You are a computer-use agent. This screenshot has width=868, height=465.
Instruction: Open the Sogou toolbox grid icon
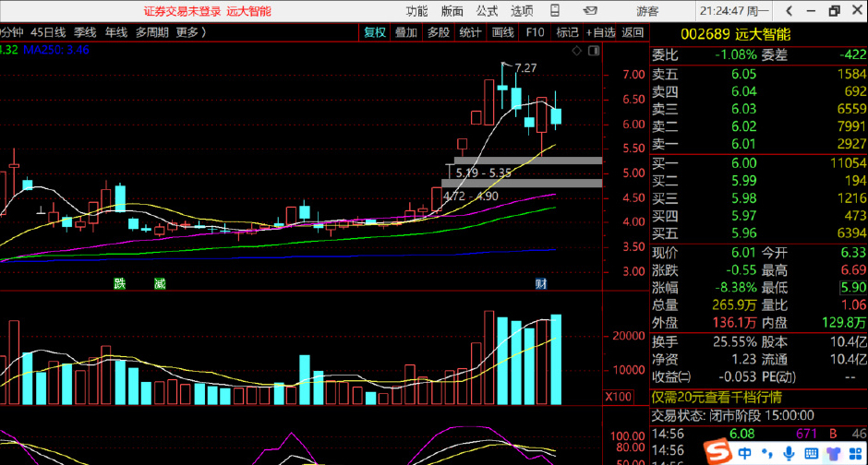[x=855, y=454]
